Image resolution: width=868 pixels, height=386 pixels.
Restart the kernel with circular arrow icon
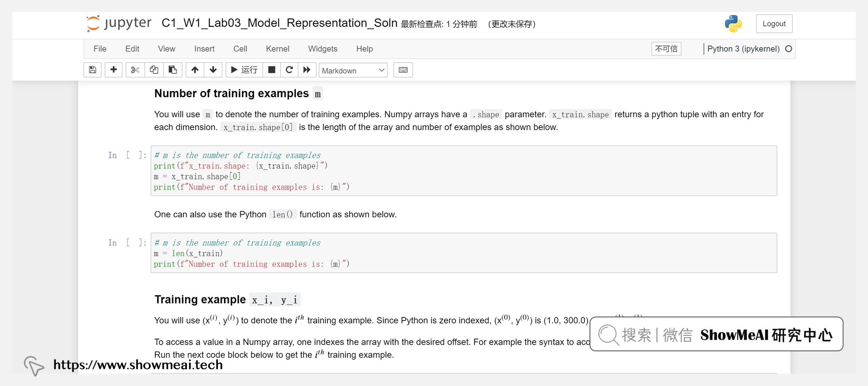(289, 70)
